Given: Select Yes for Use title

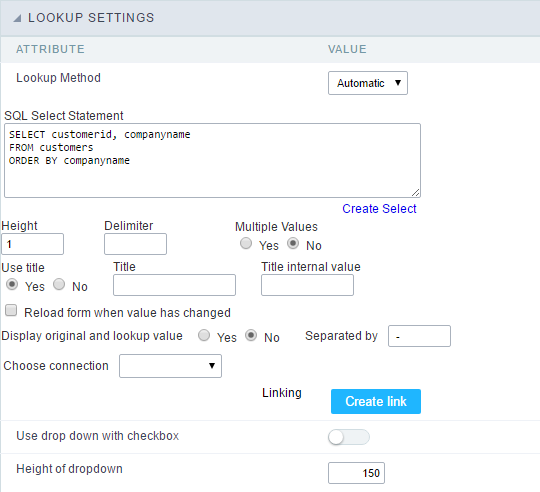Looking at the screenshot, I should point(12,284).
